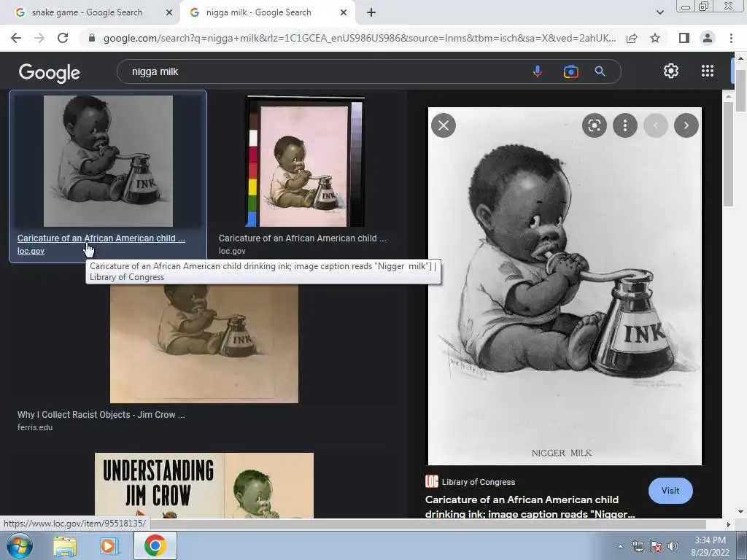Submit the search with the magnifier icon

(x=600, y=71)
